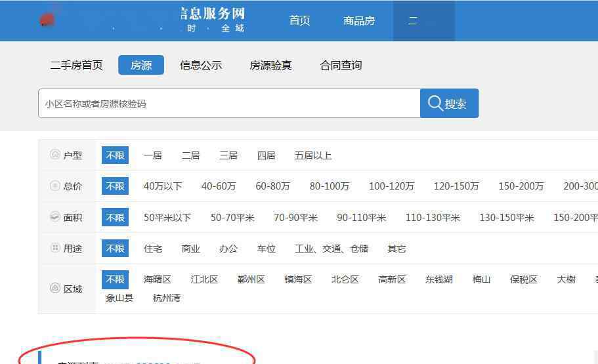The width and height of the screenshot is (598, 364).
Task: Filter usage by 车位
Action: click(x=267, y=249)
